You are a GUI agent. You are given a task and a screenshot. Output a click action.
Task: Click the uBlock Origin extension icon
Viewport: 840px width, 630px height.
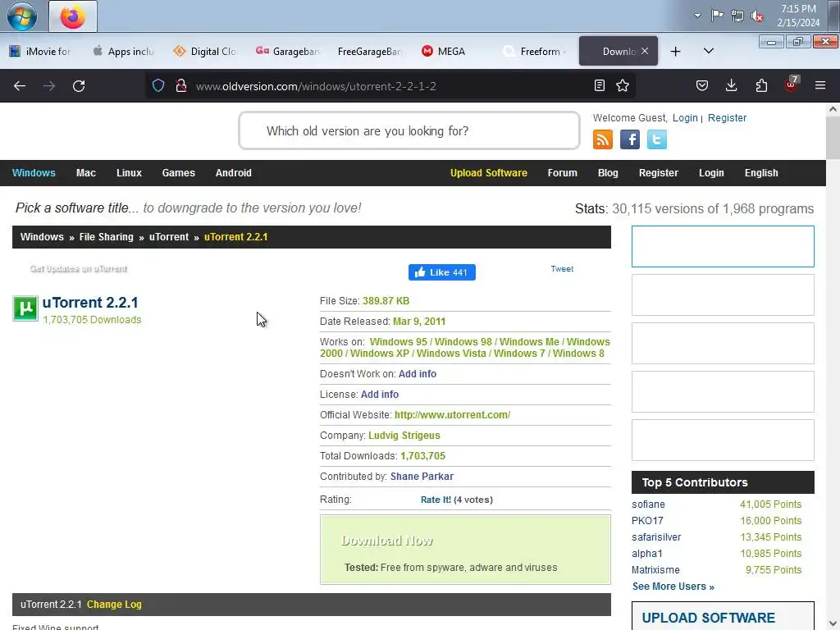792,84
